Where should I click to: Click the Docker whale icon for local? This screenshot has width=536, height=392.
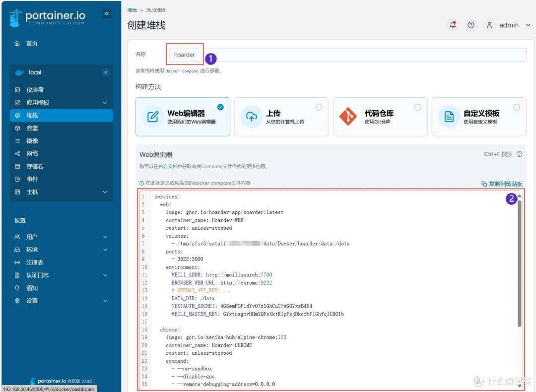click(19, 72)
